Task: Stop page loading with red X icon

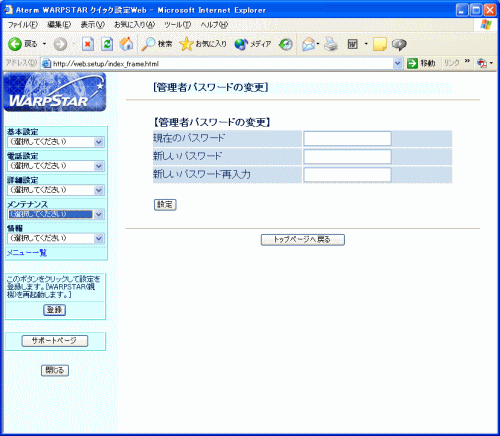Action: (x=88, y=44)
